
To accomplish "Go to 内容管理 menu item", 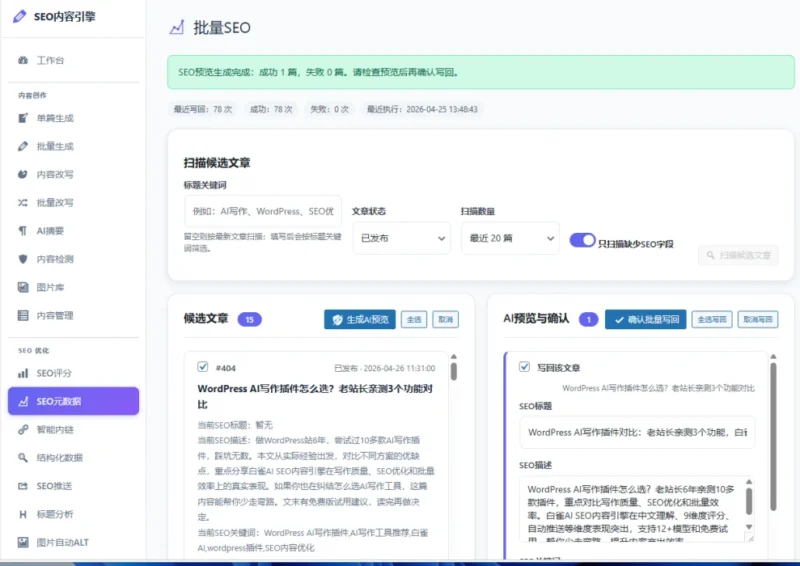I will [73, 315].
